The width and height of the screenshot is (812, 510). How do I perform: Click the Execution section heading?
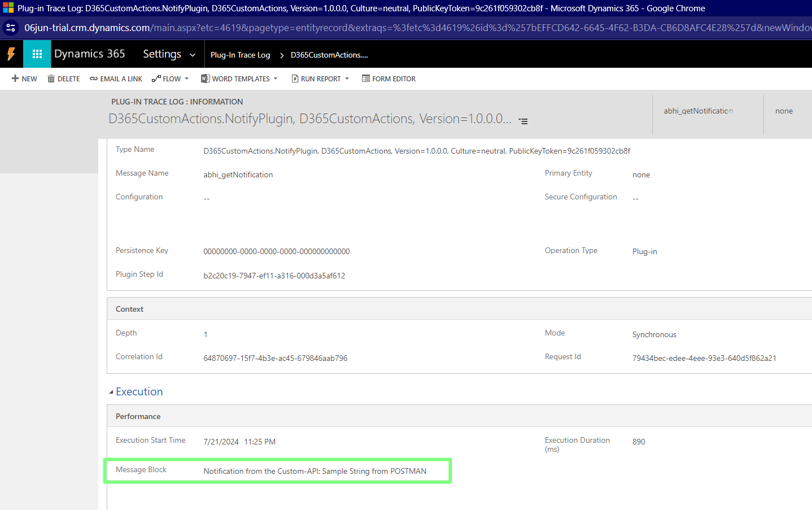[x=139, y=391]
